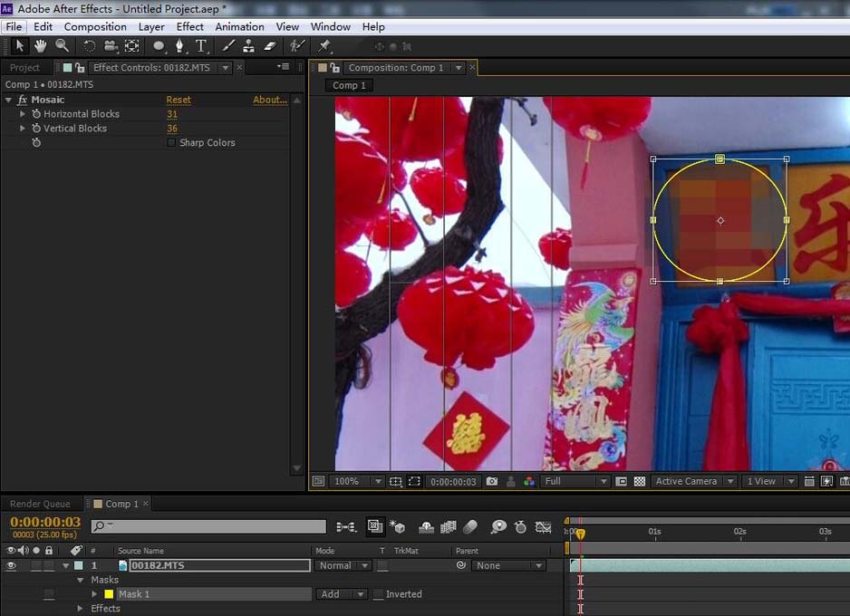Open the Composition menu
Image resolution: width=850 pixels, height=616 pixels.
tap(95, 27)
